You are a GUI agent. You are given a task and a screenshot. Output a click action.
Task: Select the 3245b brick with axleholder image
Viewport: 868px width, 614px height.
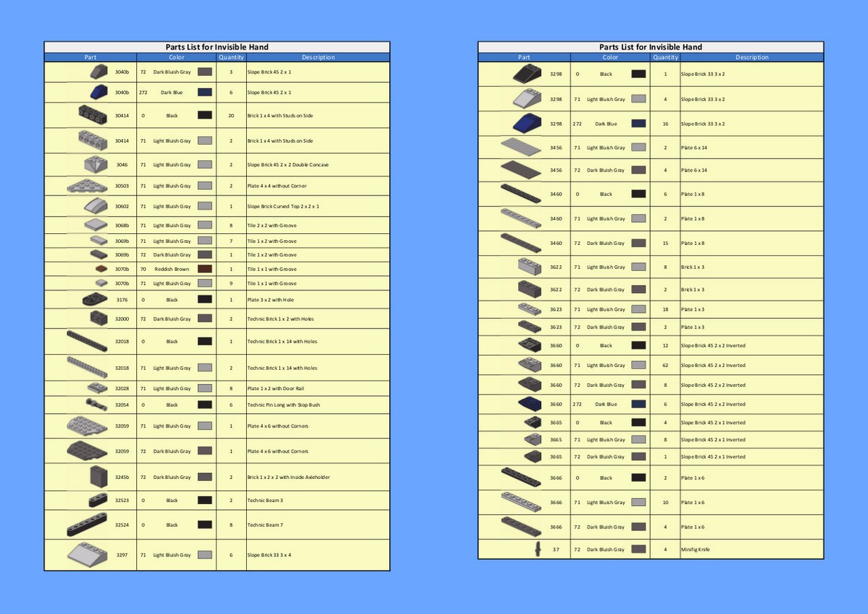click(99, 476)
